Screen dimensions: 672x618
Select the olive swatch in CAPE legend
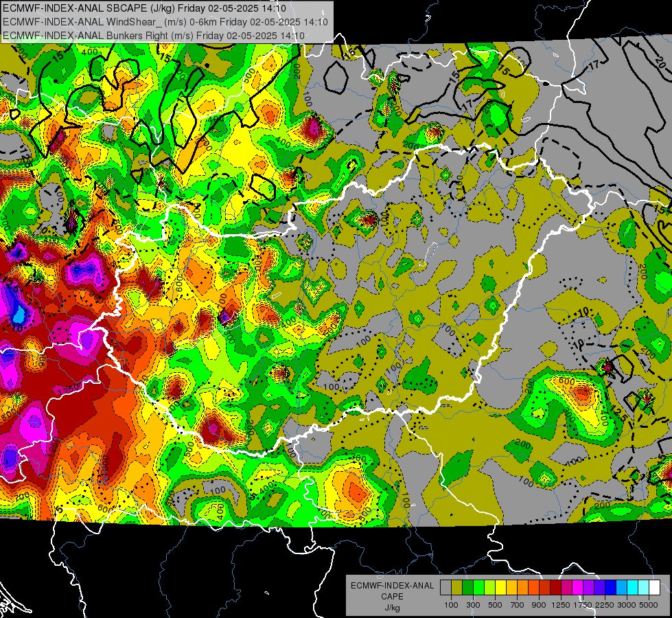[x=457, y=587]
